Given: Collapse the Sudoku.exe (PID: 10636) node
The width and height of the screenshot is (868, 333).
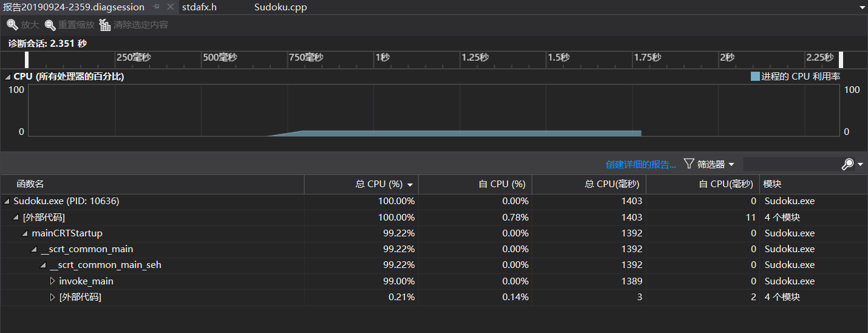Looking at the screenshot, I should (x=7, y=201).
